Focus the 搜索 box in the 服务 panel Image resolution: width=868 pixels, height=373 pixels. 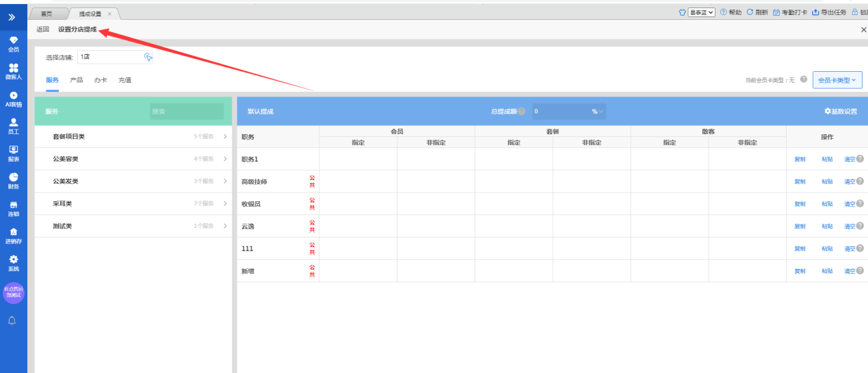(187, 111)
